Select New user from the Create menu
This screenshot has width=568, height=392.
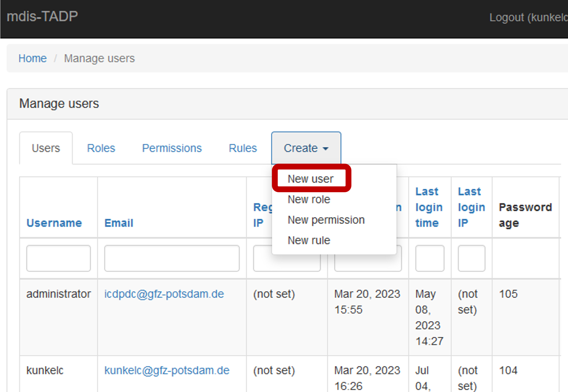(310, 179)
